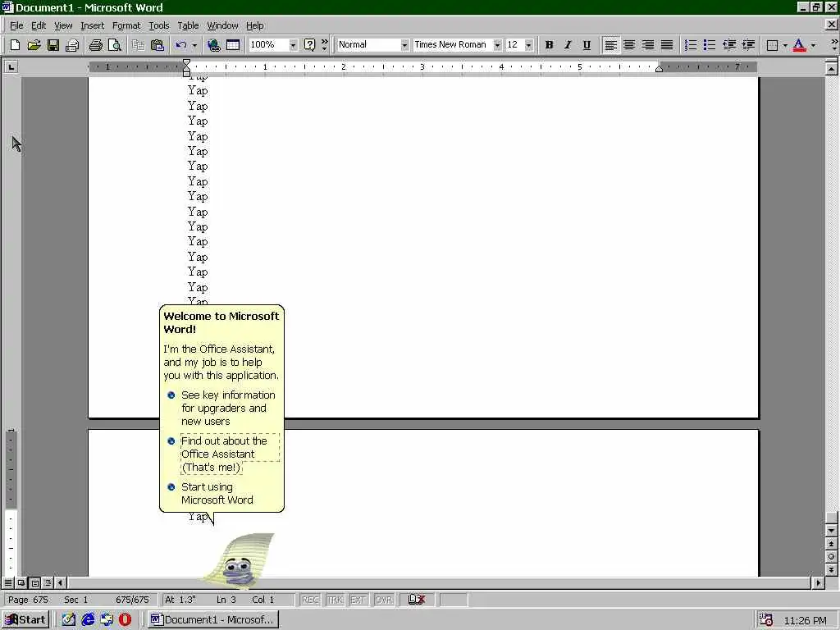Align text to center
Viewport: 840px width, 630px height.
click(629, 45)
